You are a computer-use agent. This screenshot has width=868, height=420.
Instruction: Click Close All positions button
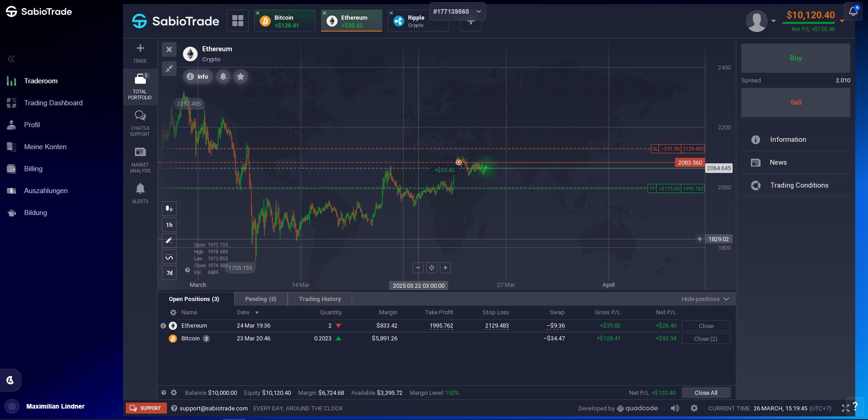tap(706, 393)
